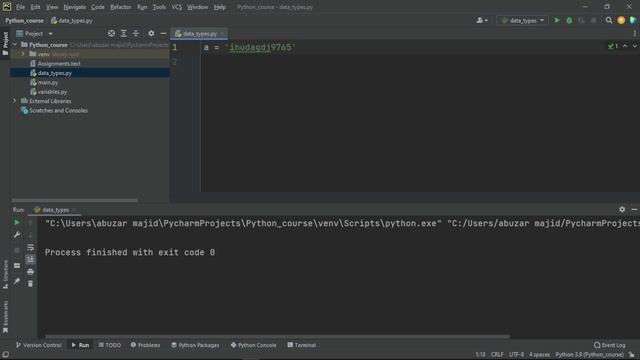Go to next highlighted problem arrow
The width and height of the screenshot is (640, 360).
[635, 46]
